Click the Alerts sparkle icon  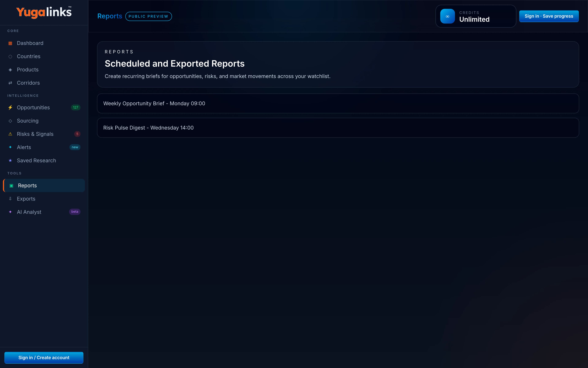[x=10, y=147]
